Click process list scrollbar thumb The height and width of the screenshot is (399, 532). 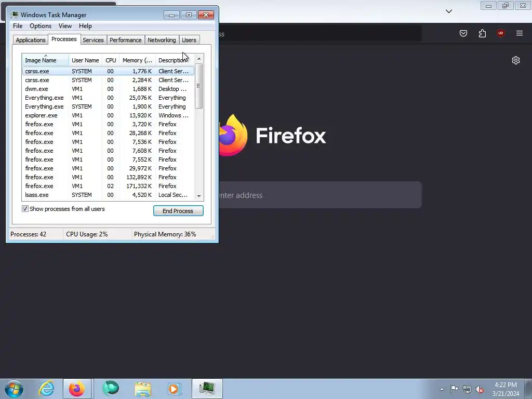(x=199, y=86)
